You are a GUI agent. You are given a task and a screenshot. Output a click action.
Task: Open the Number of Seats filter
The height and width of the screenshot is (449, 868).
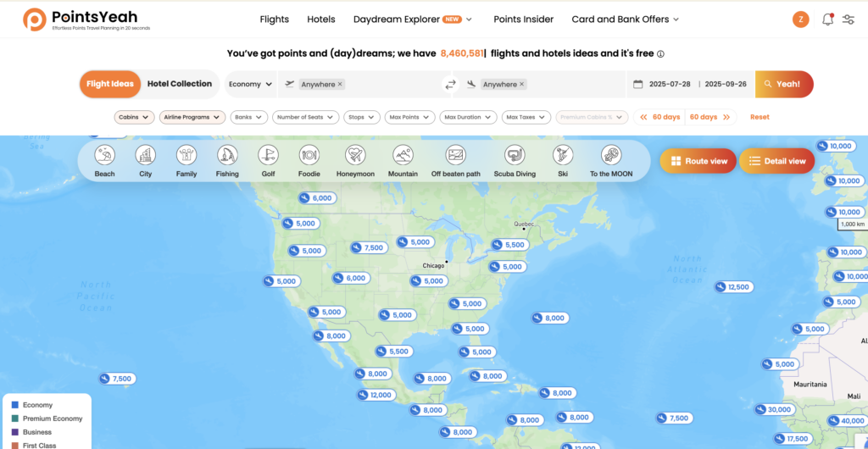pos(305,117)
